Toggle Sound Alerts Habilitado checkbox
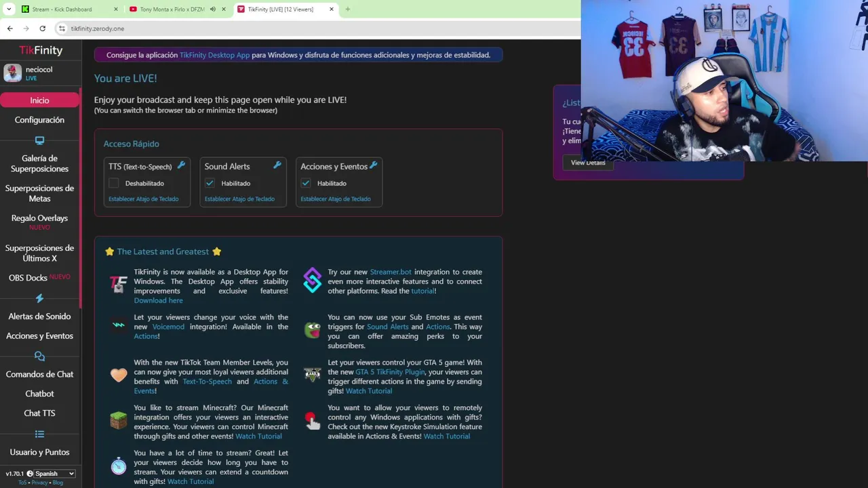 point(210,183)
